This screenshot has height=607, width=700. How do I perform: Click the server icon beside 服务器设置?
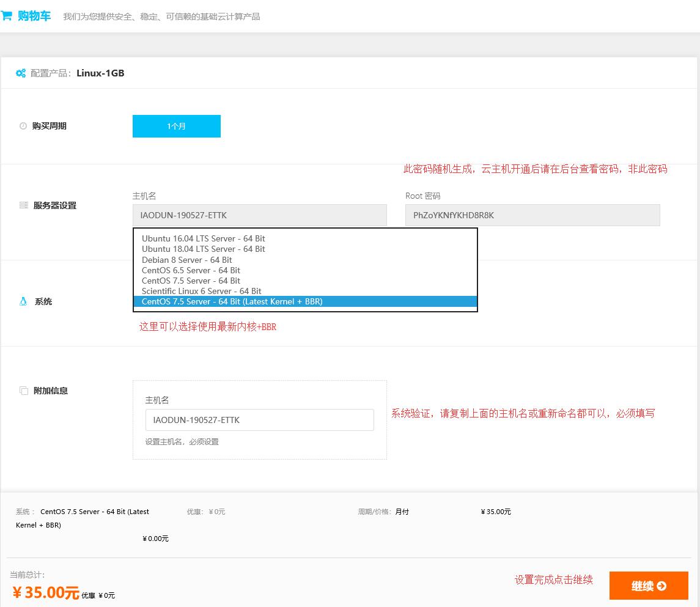(24, 205)
